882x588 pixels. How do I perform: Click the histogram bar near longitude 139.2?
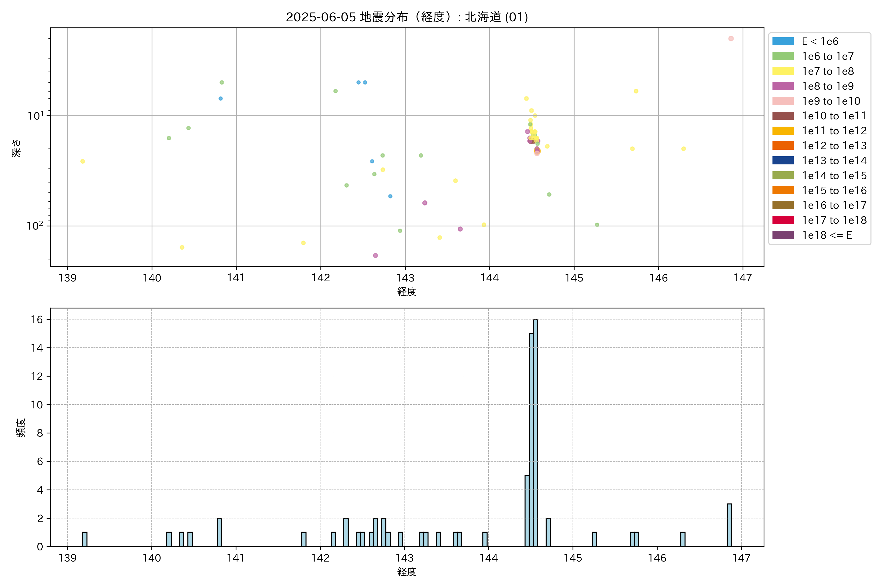(x=85, y=539)
